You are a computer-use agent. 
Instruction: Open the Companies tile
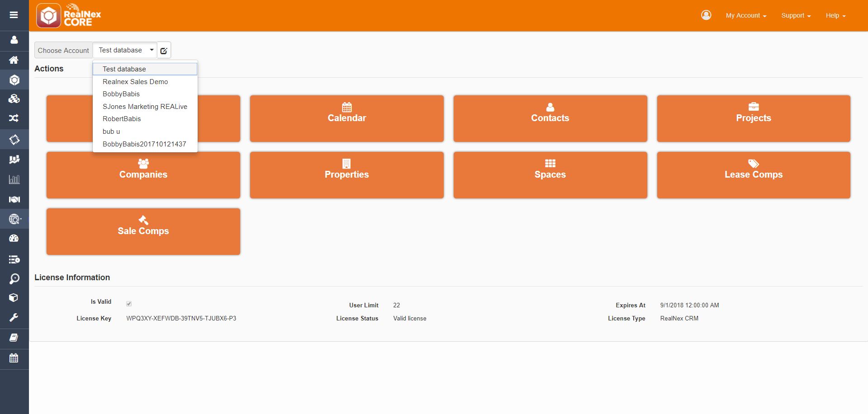point(143,175)
